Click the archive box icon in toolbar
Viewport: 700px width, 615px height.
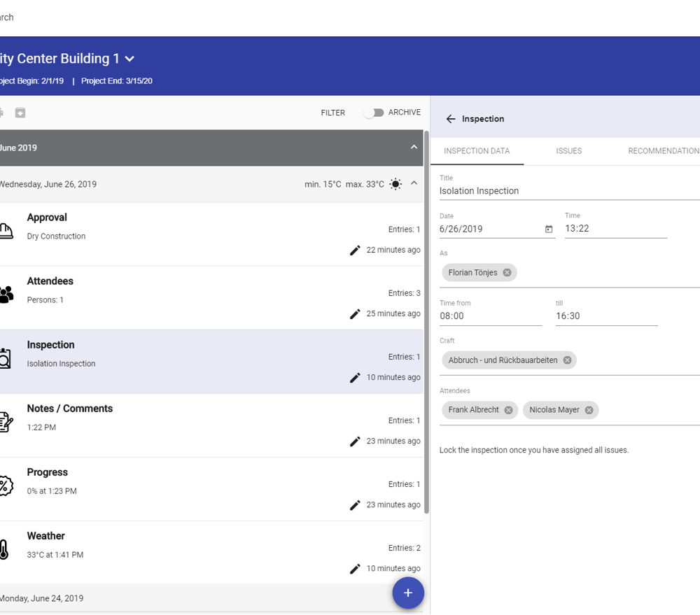pyautogui.click(x=20, y=113)
